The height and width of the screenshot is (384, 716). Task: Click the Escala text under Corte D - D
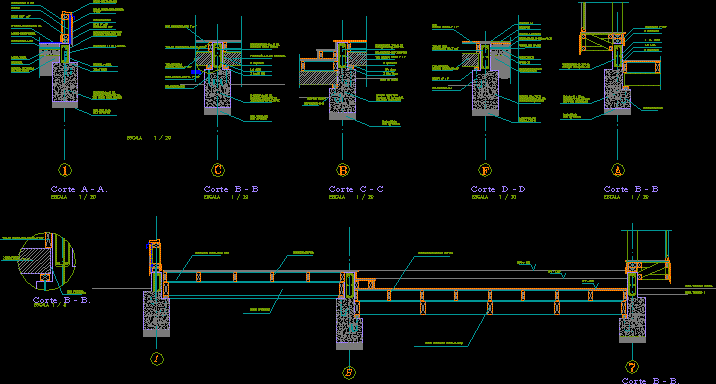pyautogui.click(x=494, y=197)
